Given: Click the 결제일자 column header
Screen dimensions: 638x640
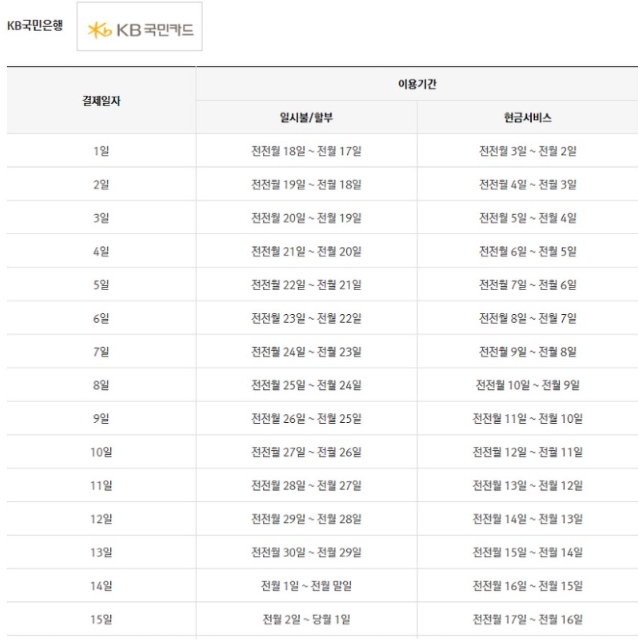Looking at the screenshot, I should click(x=101, y=100).
